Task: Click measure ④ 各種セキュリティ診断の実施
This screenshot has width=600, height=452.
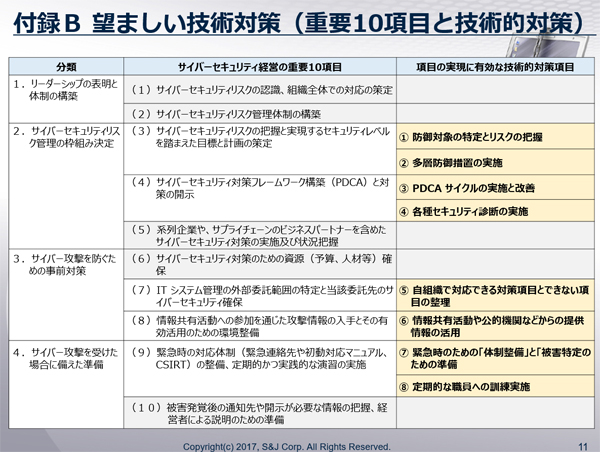Action: tap(495, 211)
